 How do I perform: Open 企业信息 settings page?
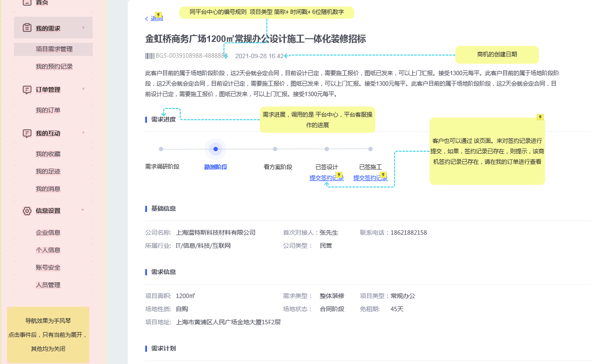click(48, 232)
